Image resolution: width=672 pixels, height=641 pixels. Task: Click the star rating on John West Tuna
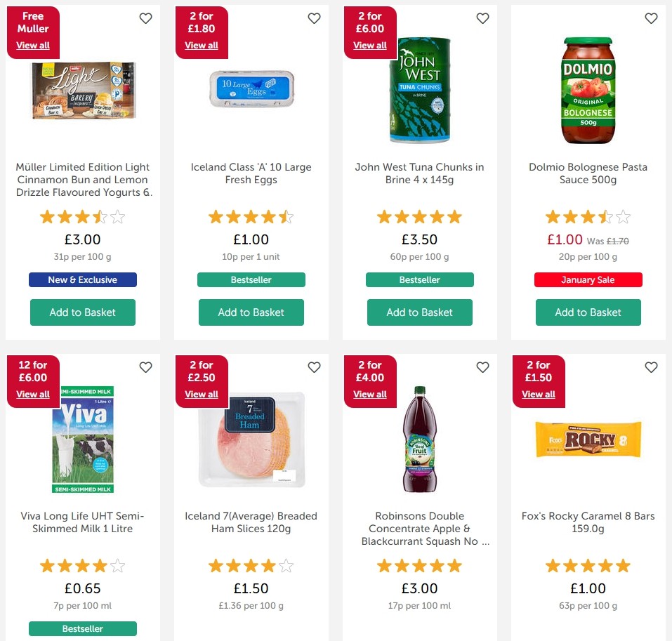419,217
